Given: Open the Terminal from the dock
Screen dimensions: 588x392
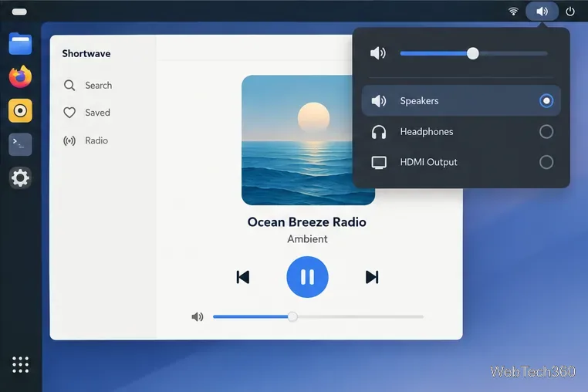Looking at the screenshot, I should (20, 144).
